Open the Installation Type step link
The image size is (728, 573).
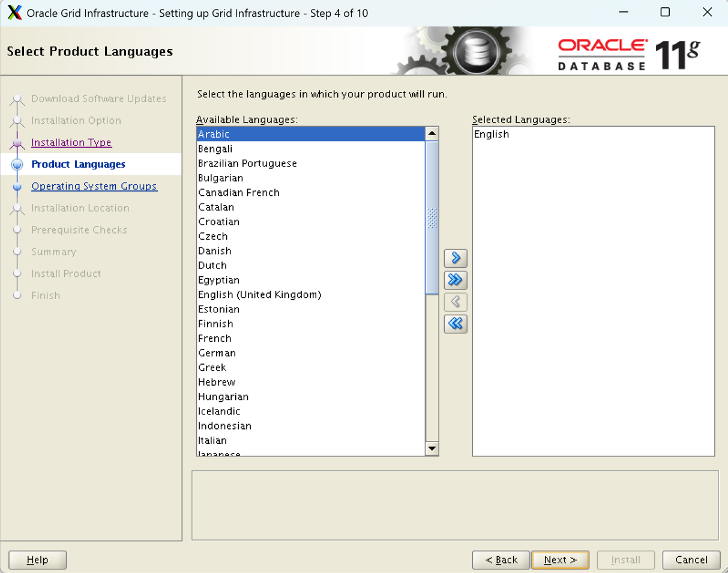pos(71,142)
